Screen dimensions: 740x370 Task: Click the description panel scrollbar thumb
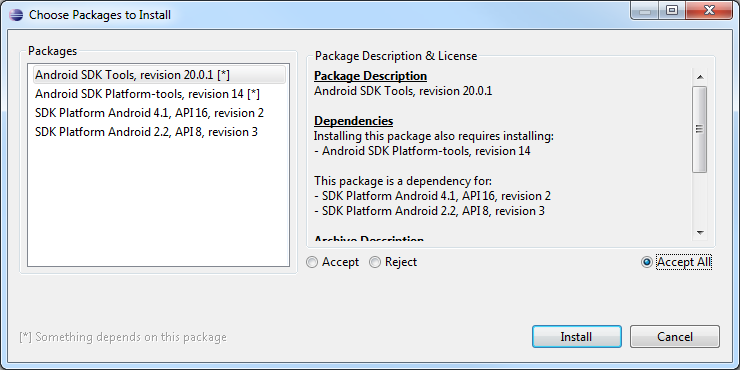[x=700, y=129]
